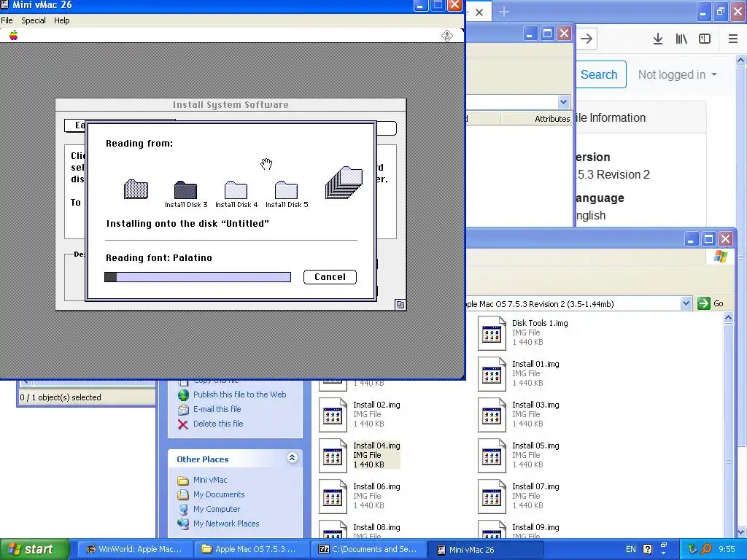The image size is (747, 560).
Task: Click the EN language indicator in taskbar
Action: [x=631, y=549]
